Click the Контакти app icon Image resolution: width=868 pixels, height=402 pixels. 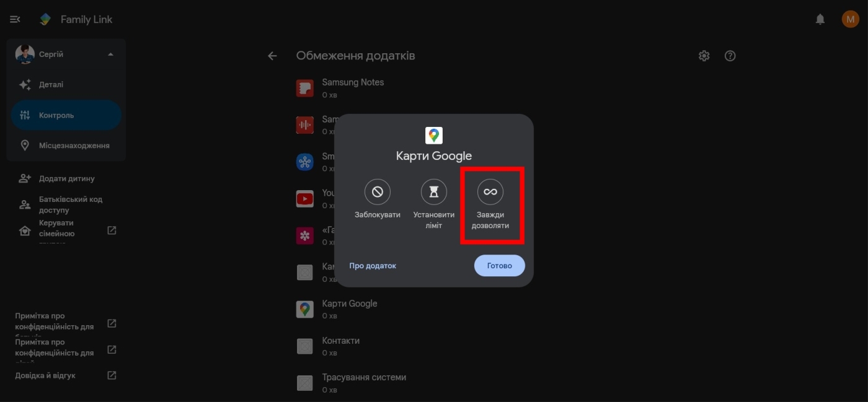(x=304, y=346)
